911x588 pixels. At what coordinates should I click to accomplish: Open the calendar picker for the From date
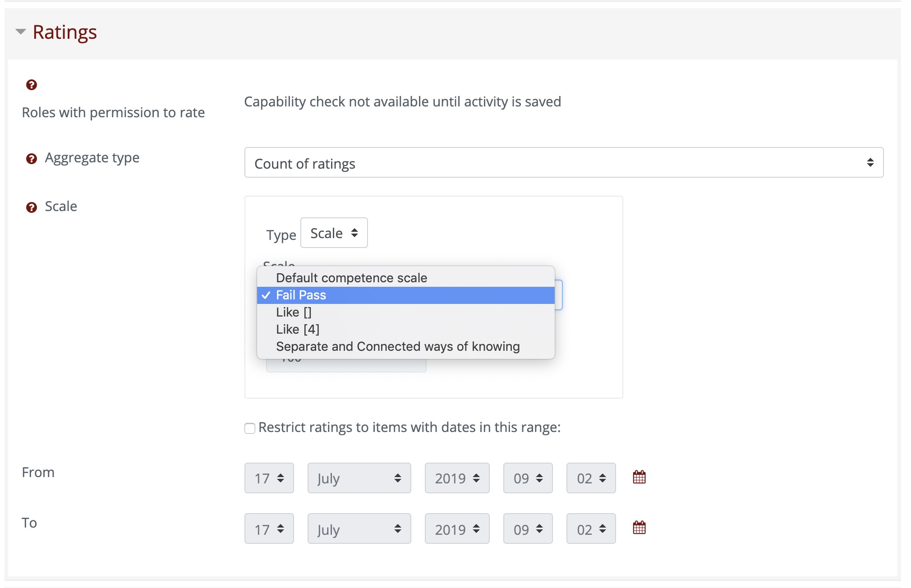click(639, 477)
